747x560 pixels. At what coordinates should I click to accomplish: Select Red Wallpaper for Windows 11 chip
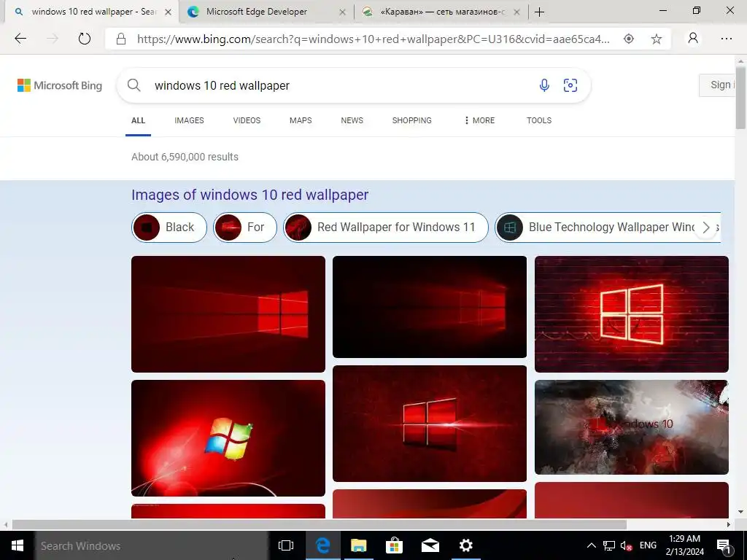(386, 227)
